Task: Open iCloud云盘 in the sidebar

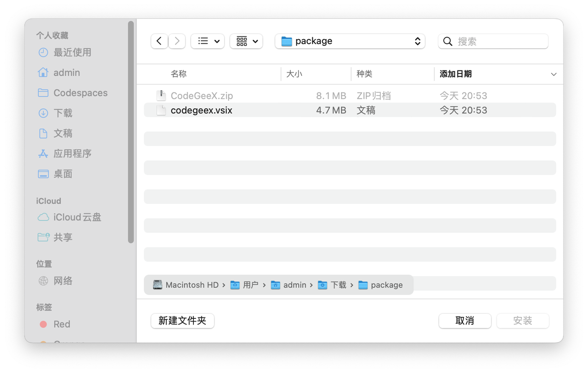Action: click(77, 217)
